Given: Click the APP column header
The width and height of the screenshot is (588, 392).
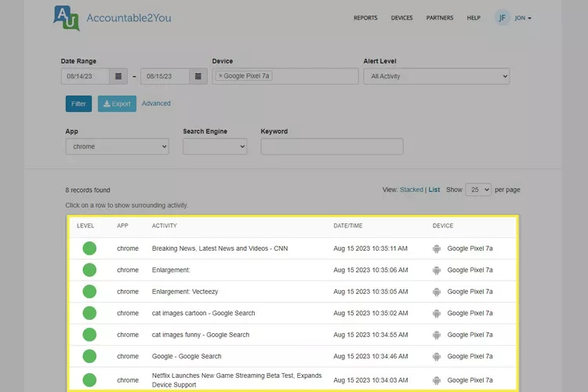Looking at the screenshot, I should [122, 226].
